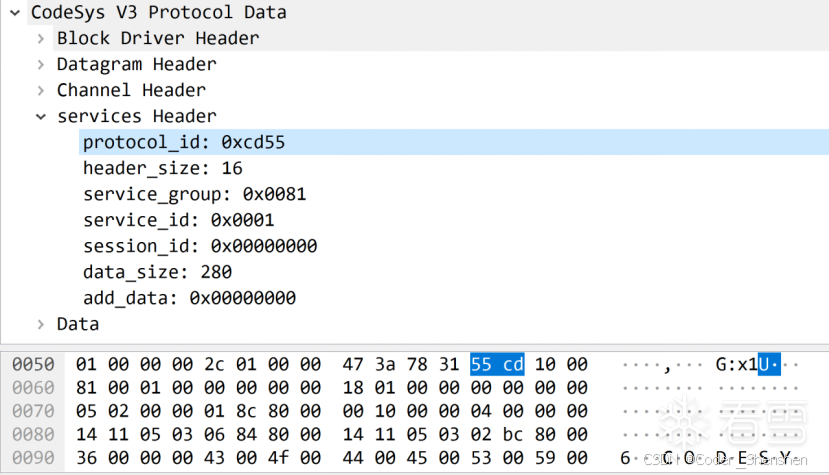Collapse the CodeSys V3 Protocol Data tree
Viewport: 829px width, 475px height.
pos(15,12)
